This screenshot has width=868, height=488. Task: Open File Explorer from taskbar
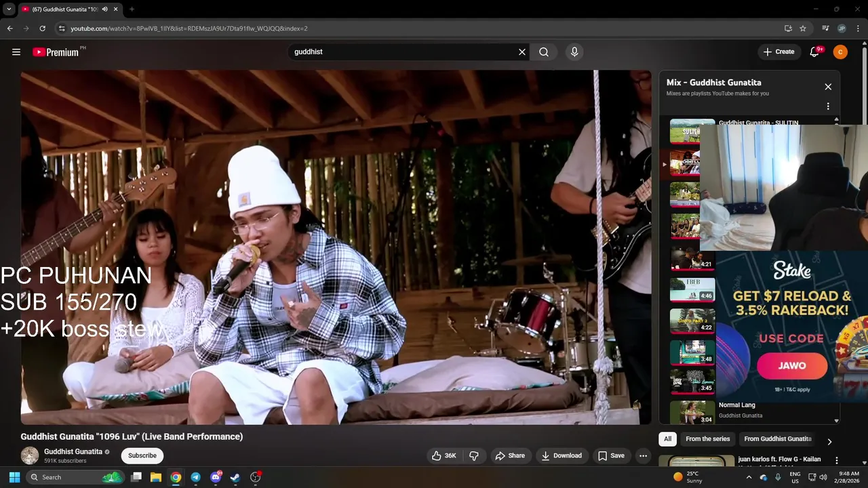click(156, 477)
